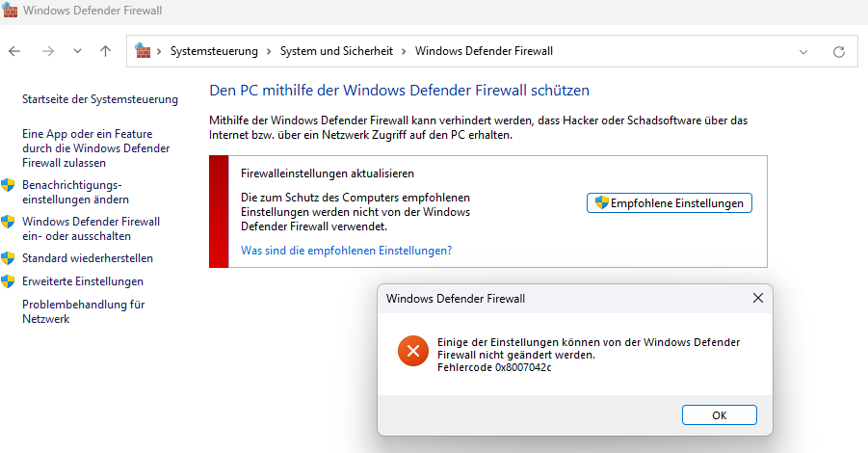Expand the address bar history dropdown
The image size is (868, 453).
pos(803,52)
